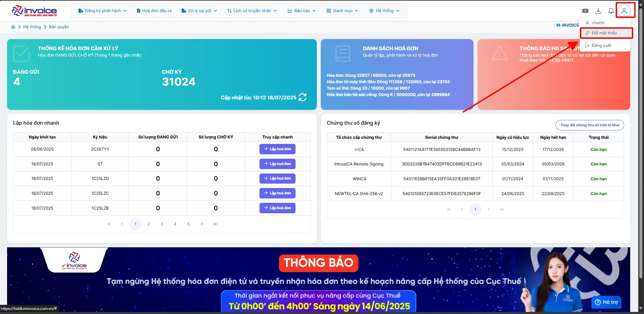
Task: Open the notifications bell icon
Action: tap(611, 11)
